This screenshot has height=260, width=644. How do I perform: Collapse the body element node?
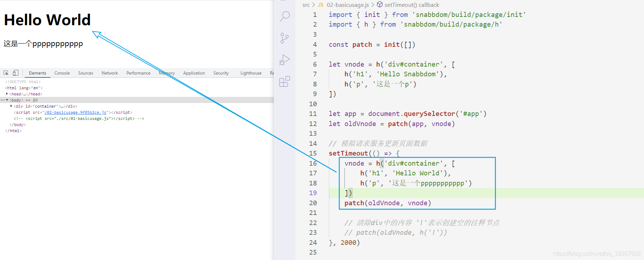pos(7,100)
